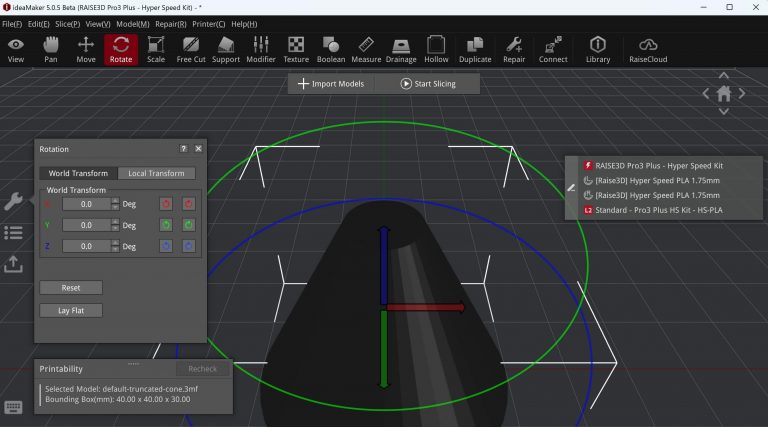Reset view with the home icon
This screenshot has width=768, height=427.
[723, 93]
